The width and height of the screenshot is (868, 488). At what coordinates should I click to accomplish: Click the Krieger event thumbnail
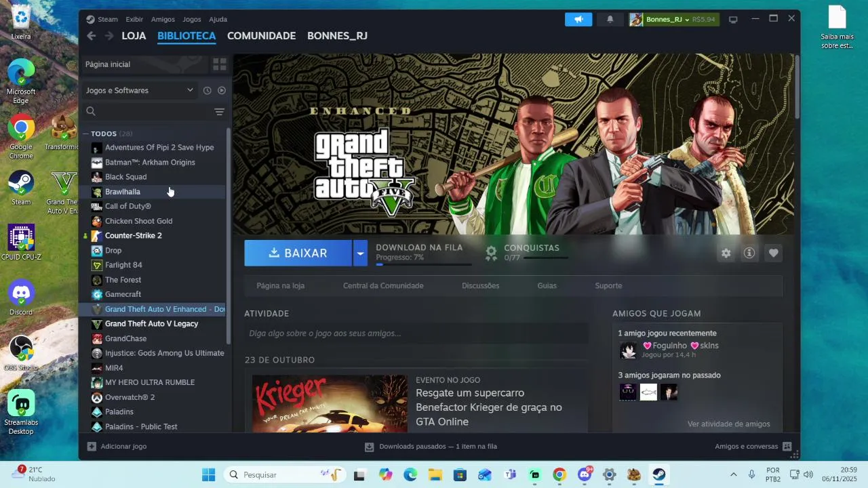pos(330,403)
